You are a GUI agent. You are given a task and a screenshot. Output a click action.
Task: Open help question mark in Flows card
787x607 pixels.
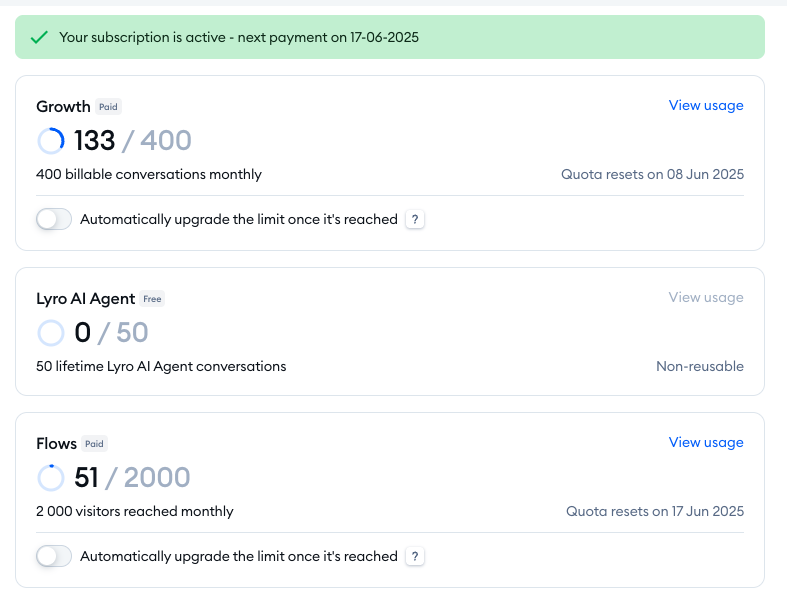click(415, 556)
